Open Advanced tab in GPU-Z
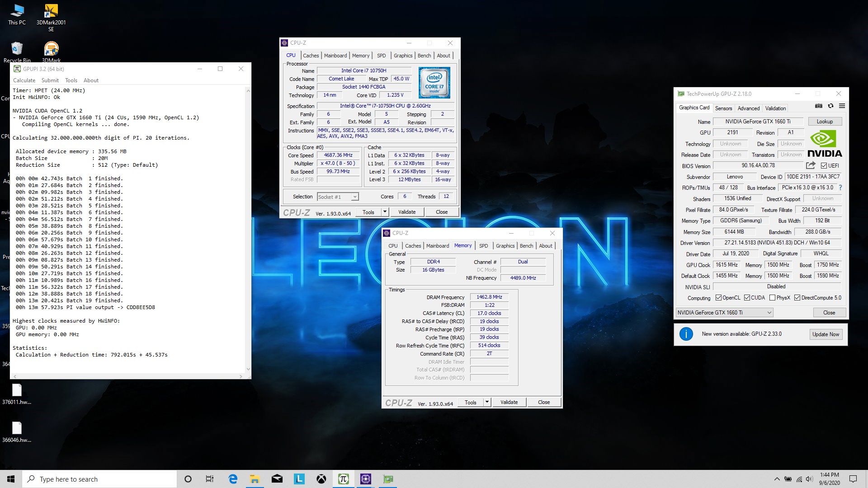 [x=749, y=108]
